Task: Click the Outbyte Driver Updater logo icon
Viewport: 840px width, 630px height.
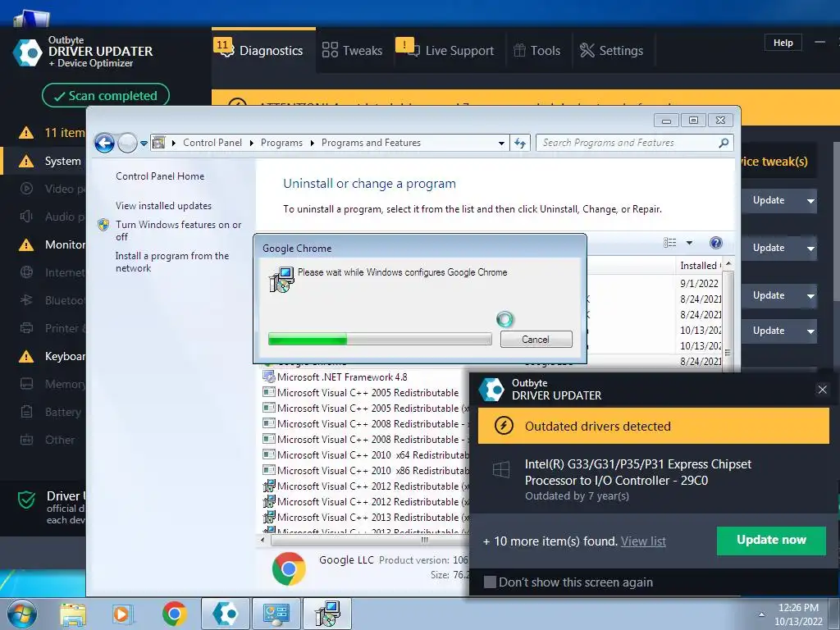Action: tap(27, 52)
